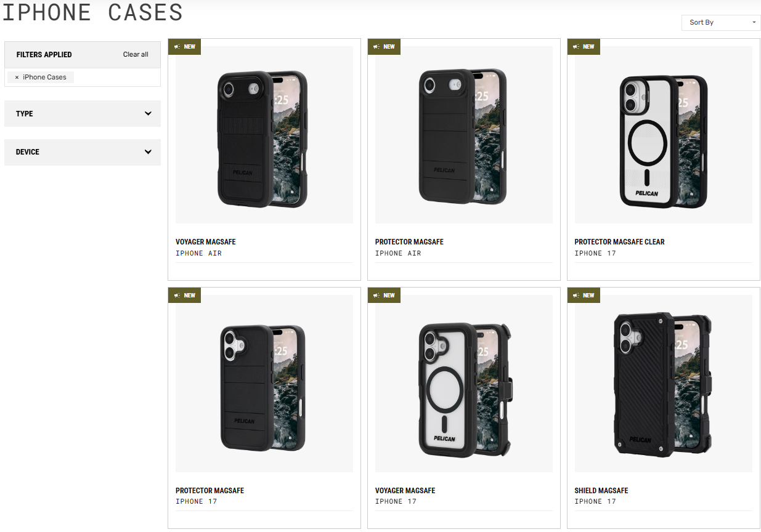Open Shield MagSafe iPhone 17 product image

[664, 384]
